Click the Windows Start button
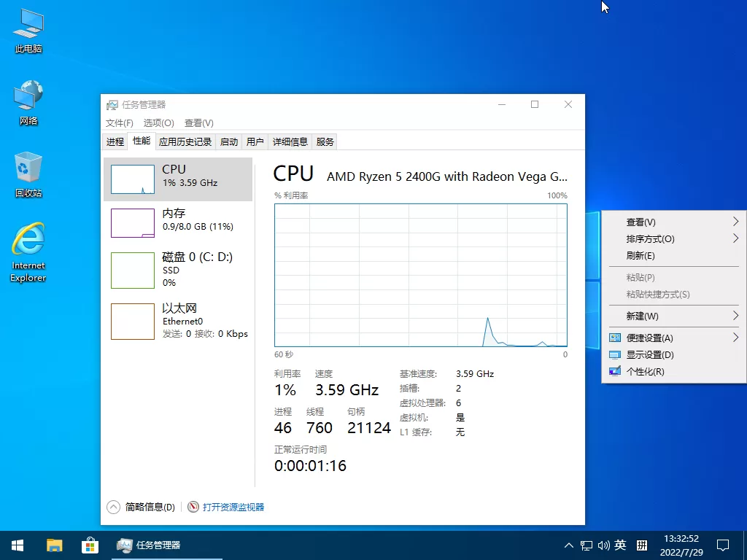 17,545
